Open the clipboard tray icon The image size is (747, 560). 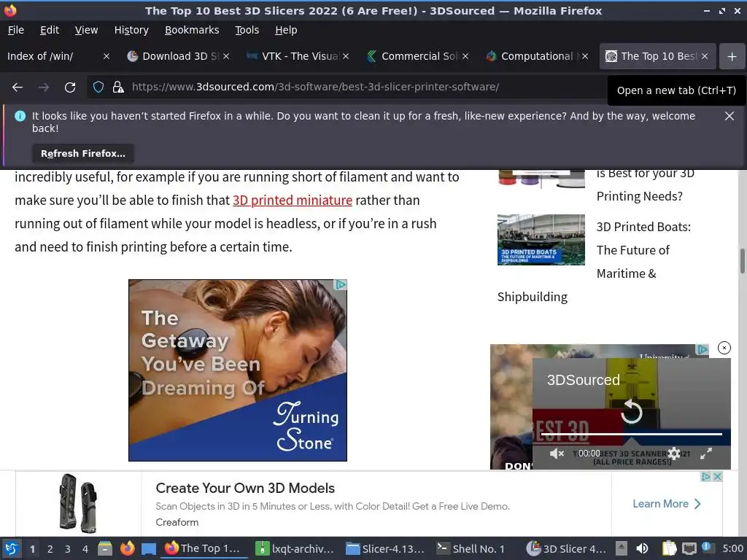pyautogui.click(x=669, y=548)
